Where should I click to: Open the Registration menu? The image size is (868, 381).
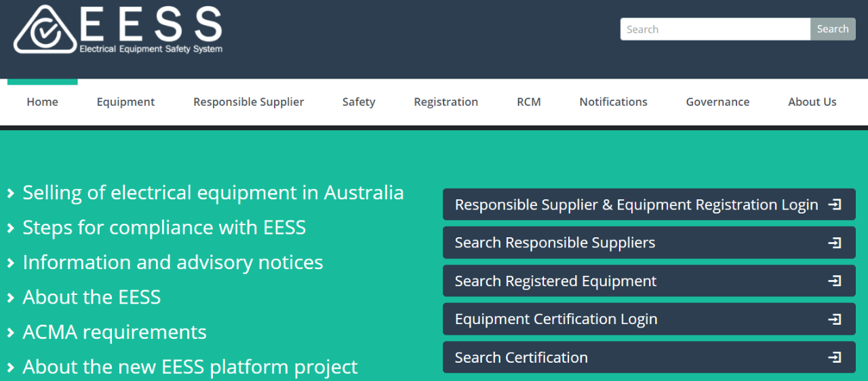(x=446, y=102)
